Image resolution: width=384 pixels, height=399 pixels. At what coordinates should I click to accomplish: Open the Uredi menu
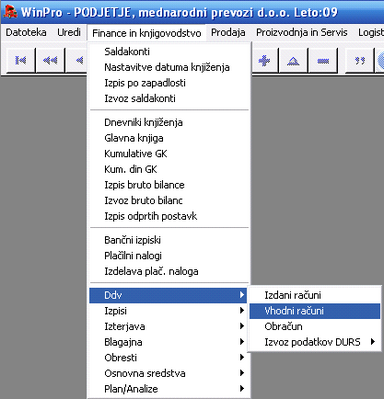point(69,33)
